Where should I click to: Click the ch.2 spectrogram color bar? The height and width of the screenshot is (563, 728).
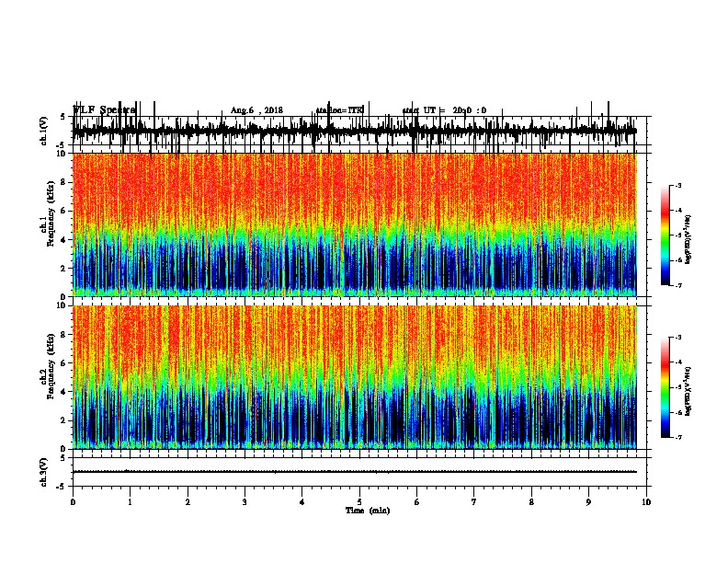tap(665, 387)
